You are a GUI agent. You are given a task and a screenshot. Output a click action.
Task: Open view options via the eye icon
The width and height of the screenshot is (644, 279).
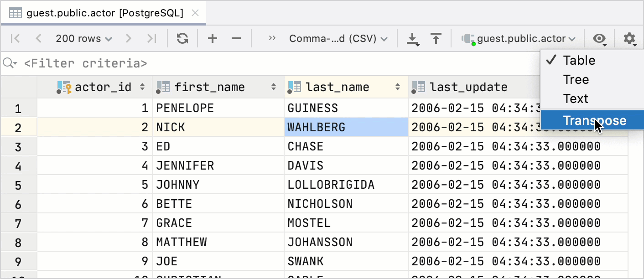(x=599, y=38)
